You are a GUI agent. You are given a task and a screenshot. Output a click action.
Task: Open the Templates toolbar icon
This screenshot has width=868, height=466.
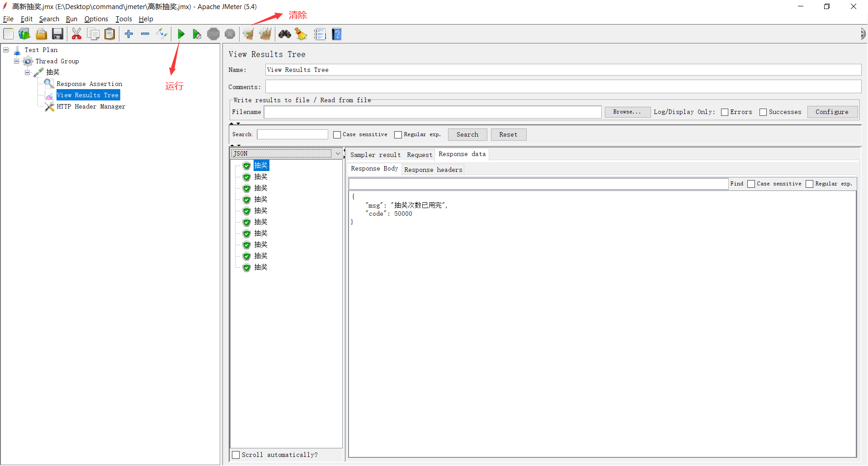tap(24, 34)
